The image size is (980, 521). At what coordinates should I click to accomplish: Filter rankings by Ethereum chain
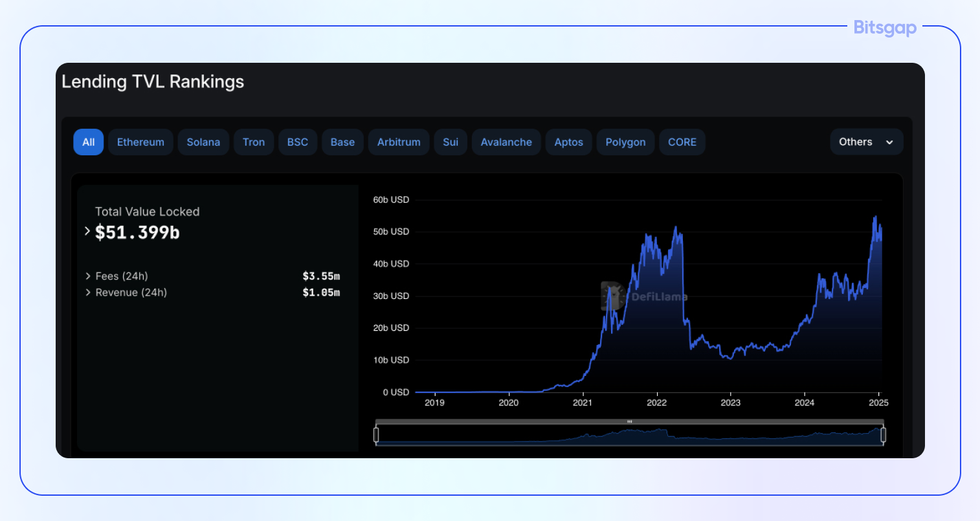(x=140, y=142)
